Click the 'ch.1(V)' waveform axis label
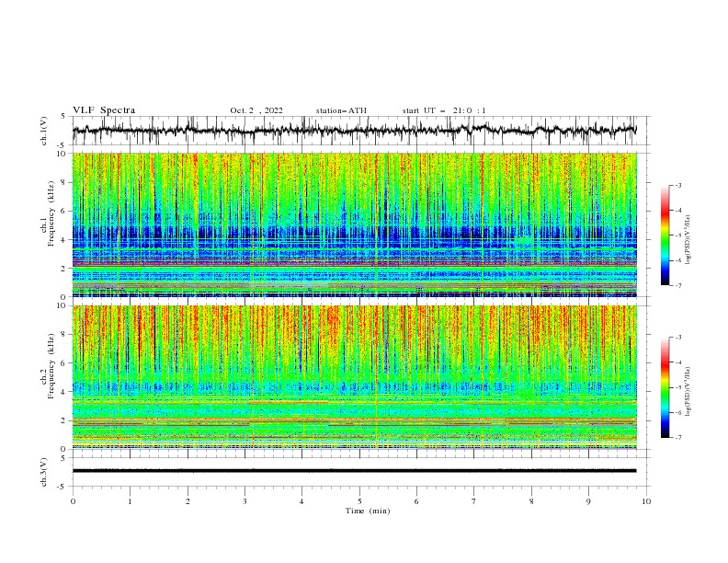Screen dimensions: 728x563 click(x=44, y=131)
